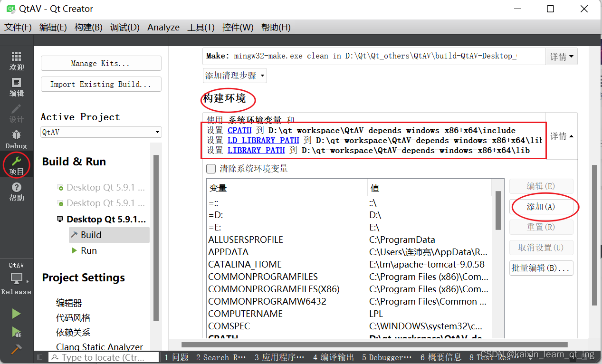Open Editor (编辑器) project settings

coord(69,303)
